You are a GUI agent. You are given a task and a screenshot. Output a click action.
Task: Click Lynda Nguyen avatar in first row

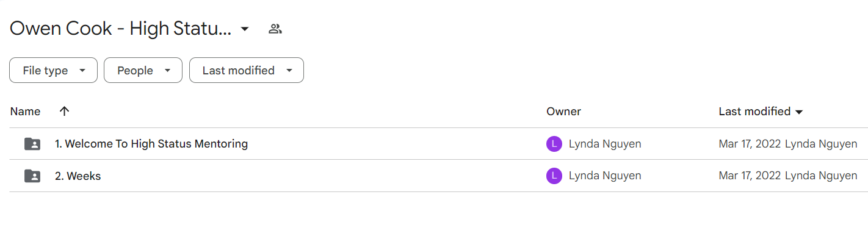554,144
